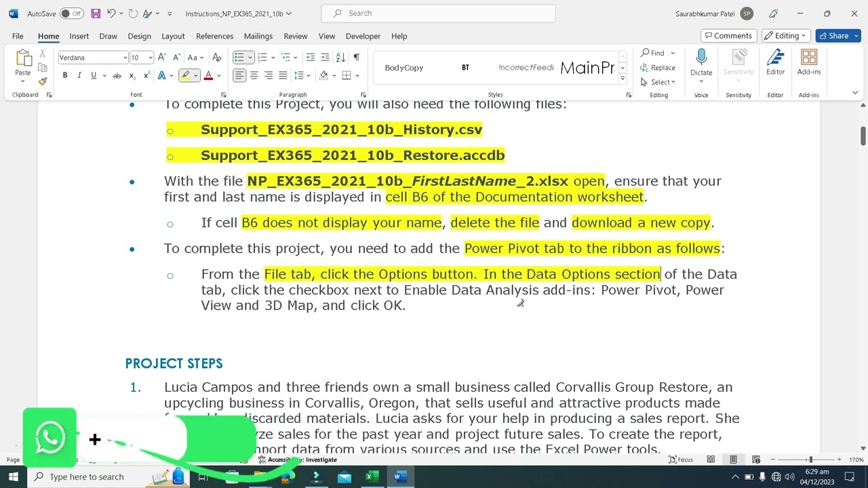Viewport: 868px width, 488px height.
Task: Justify the paragraph text
Action: tap(283, 75)
